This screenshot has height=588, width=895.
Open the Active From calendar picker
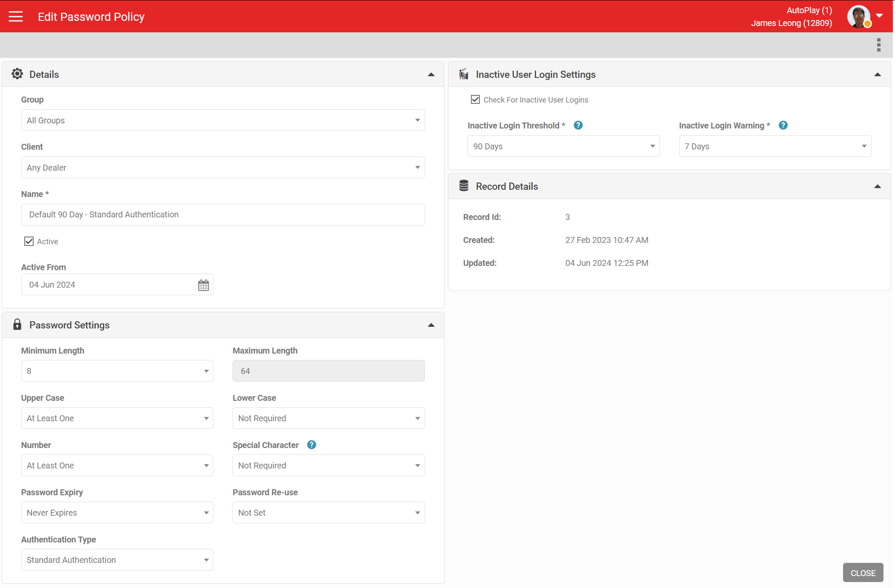coord(204,285)
